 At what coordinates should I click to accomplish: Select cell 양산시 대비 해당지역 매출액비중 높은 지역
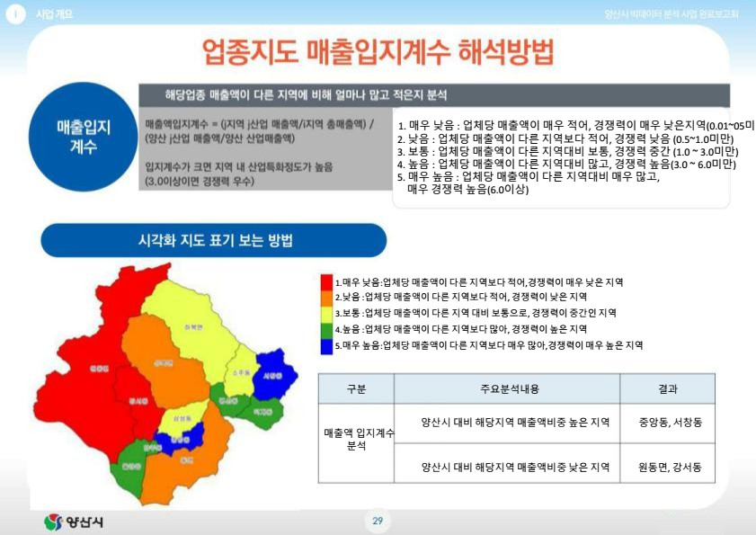507,424
